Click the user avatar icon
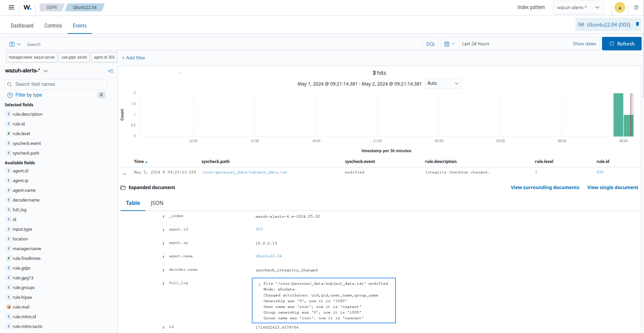Screen dimensions: 644x333 pyautogui.click(x=619, y=7)
